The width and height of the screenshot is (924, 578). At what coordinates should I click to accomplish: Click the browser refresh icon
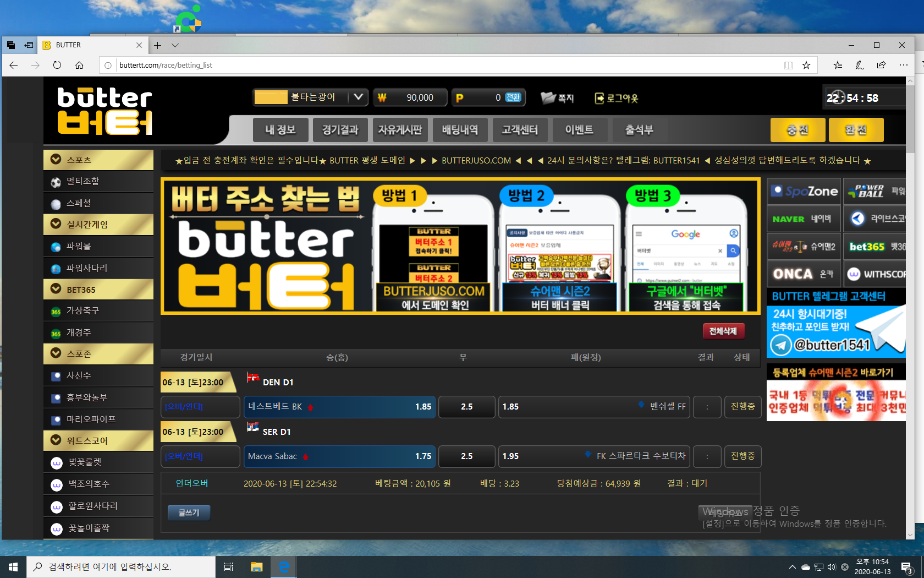coord(57,65)
